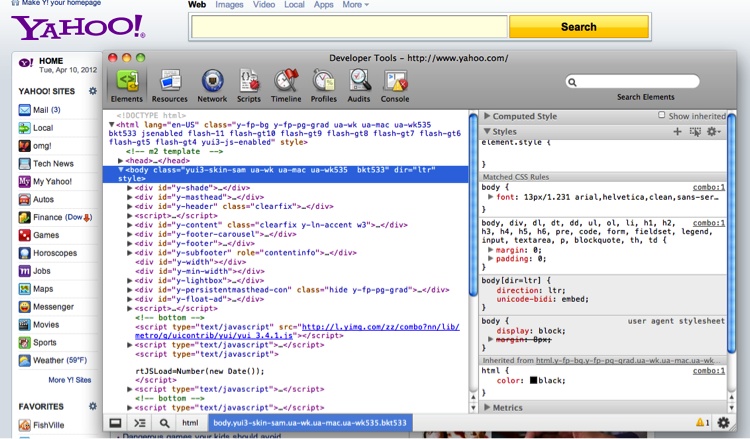Click the Search Elements field
Viewport: 750px width, 439px height.
632,81
